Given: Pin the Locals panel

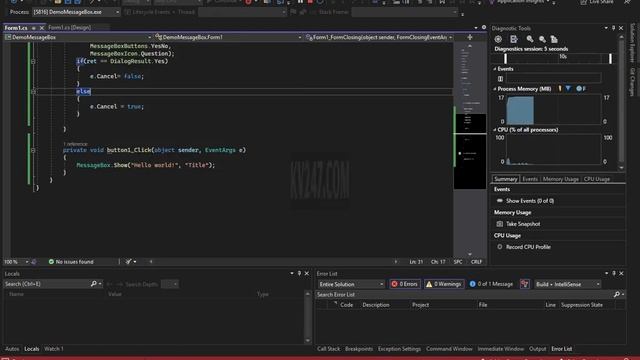Looking at the screenshot, I should point(299,273).
